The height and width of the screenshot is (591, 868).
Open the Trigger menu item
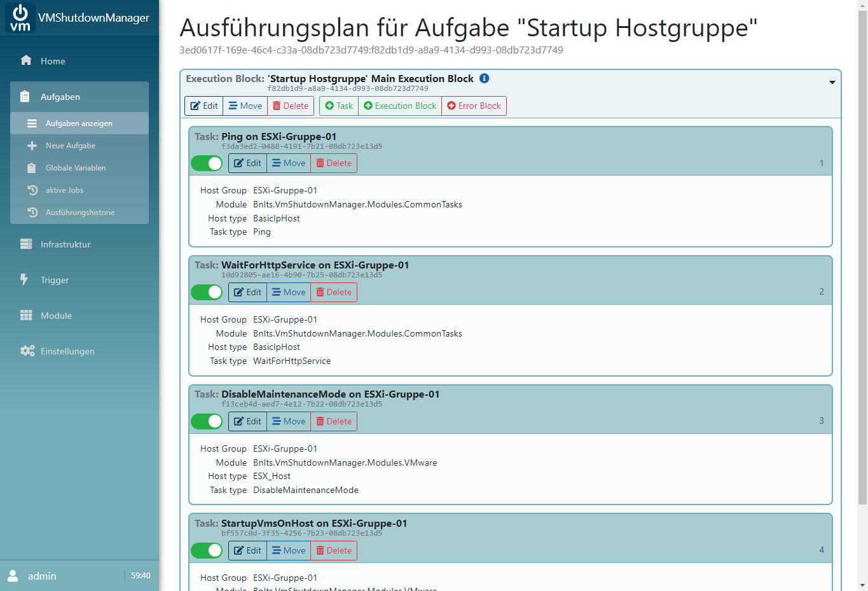[79, 280]
